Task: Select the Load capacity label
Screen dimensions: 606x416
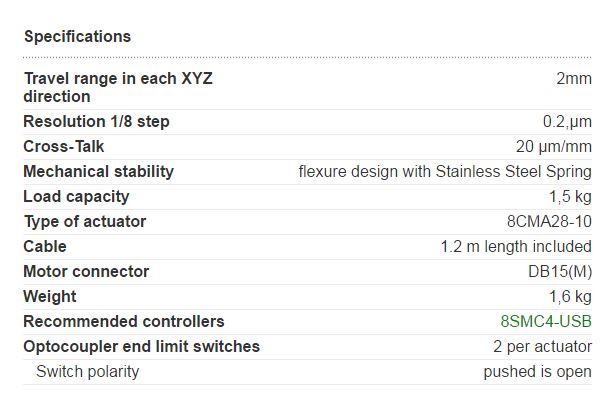Action: pyautogui.click(x=76, y=197)
